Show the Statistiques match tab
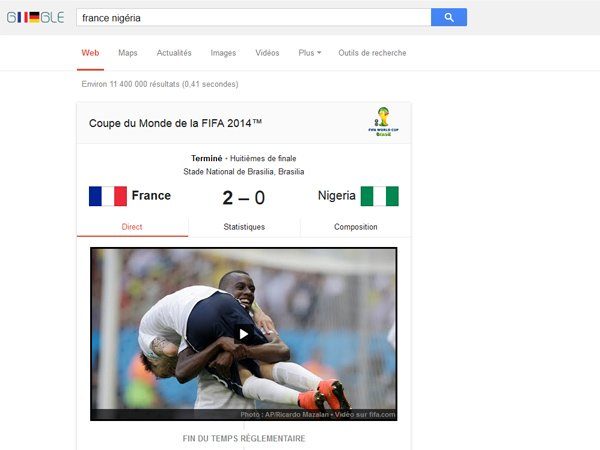The height and width of the screenshot is (450, 600). [x=244, y=227]
